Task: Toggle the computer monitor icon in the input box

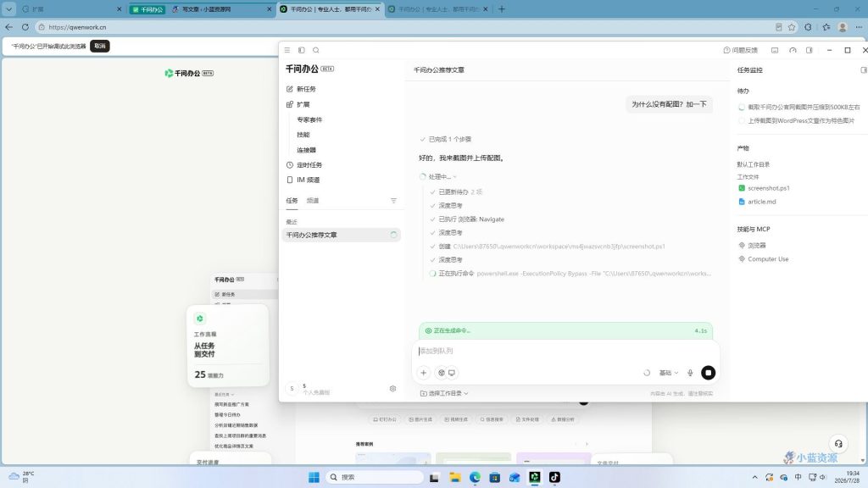Action: coord(452,373)
